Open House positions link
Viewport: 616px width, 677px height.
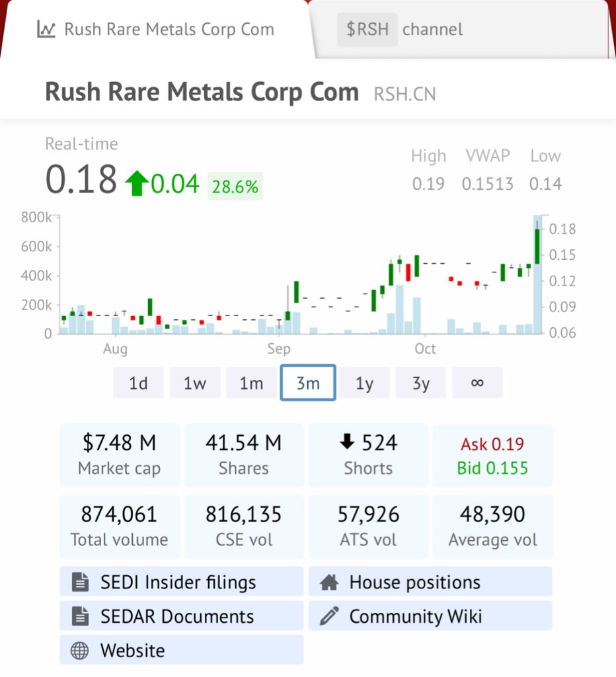click(x=430, y=582)
